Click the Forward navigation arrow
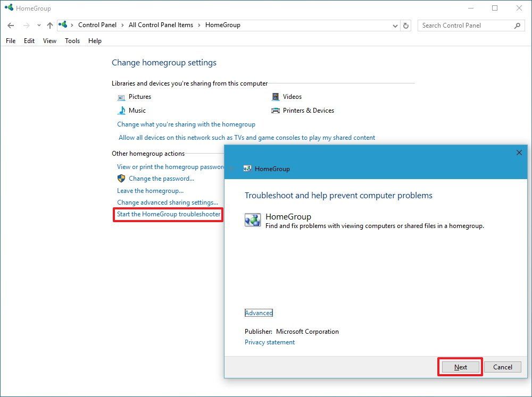This screenshot has height=397, width=532. [x=26, y=26]
